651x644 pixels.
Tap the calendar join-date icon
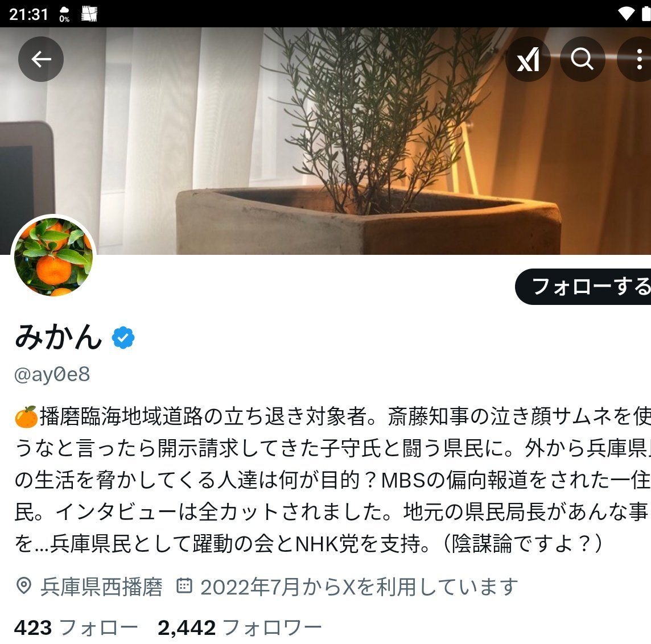[x=184, y=585]
